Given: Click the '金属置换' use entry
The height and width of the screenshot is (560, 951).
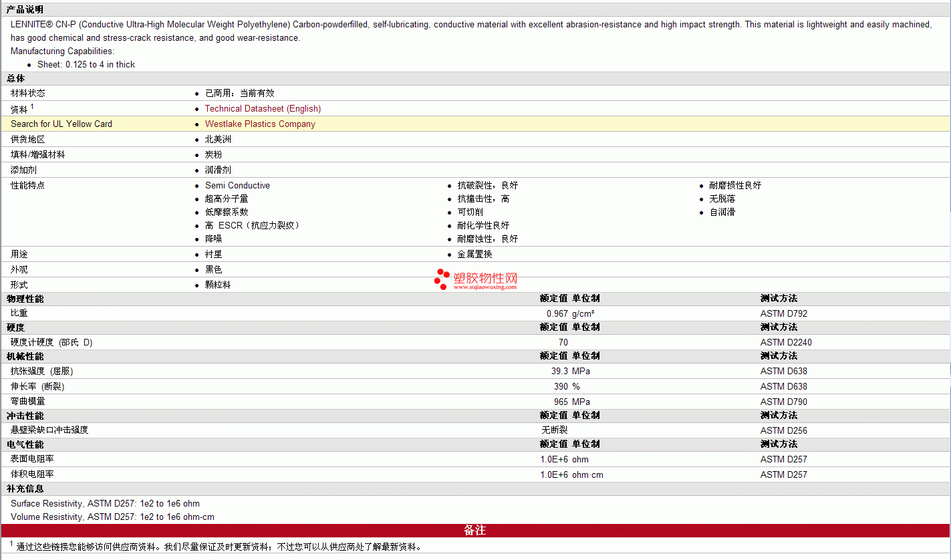Looking at the screenshot, I should pos(474,254).
